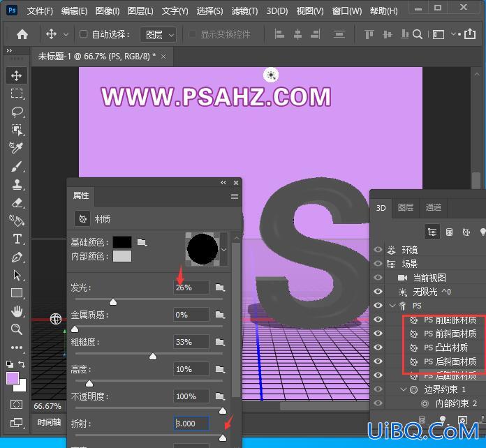
Task: Click the Home icon in options bar
Action: coord(22,34)
